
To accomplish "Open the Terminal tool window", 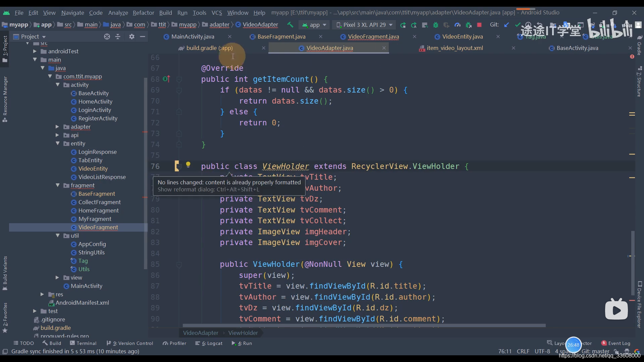I will (83, 343).
